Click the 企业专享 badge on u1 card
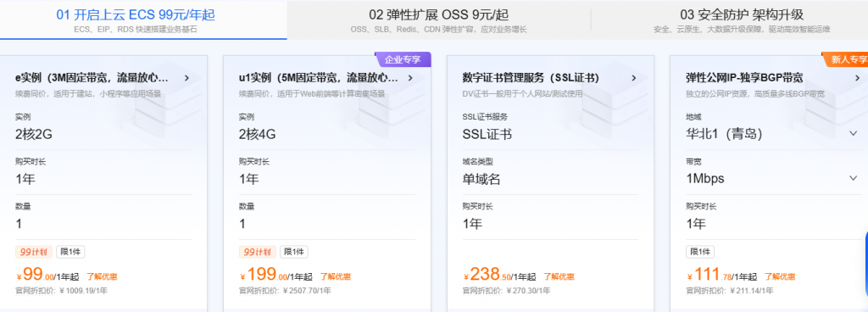Viewport: 868px width, 312px height. tap(403, 59)
